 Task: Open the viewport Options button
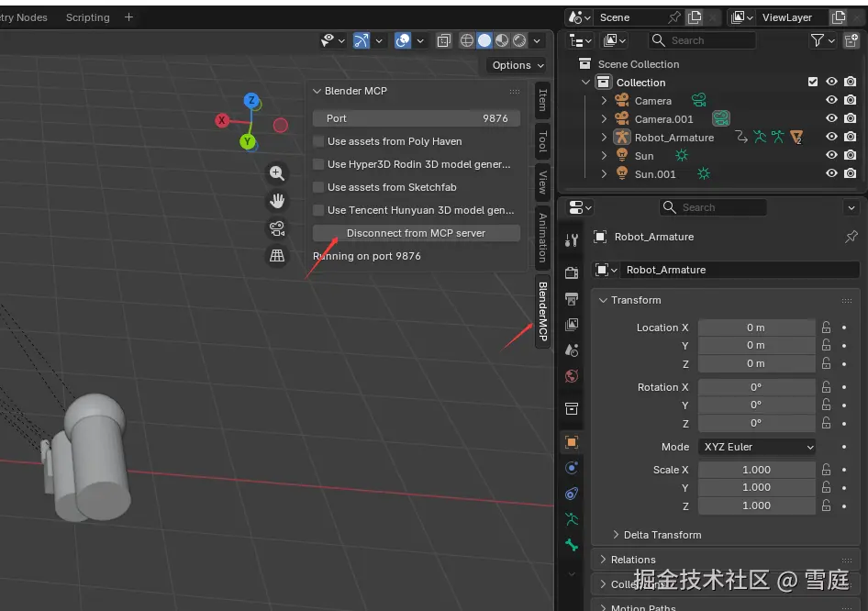[x=517, y=65]
